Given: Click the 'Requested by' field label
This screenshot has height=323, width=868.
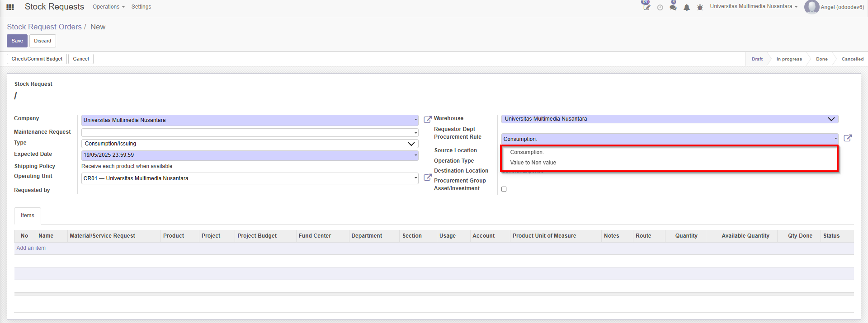Looking at the screenshot, I should click(x=32, y=190).
